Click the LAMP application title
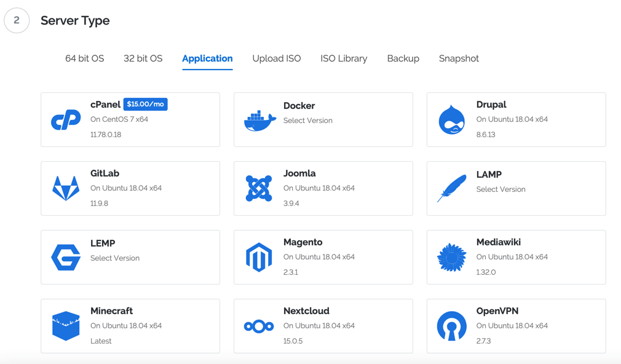This screenshot has width=621, height=364. [489, 175]
